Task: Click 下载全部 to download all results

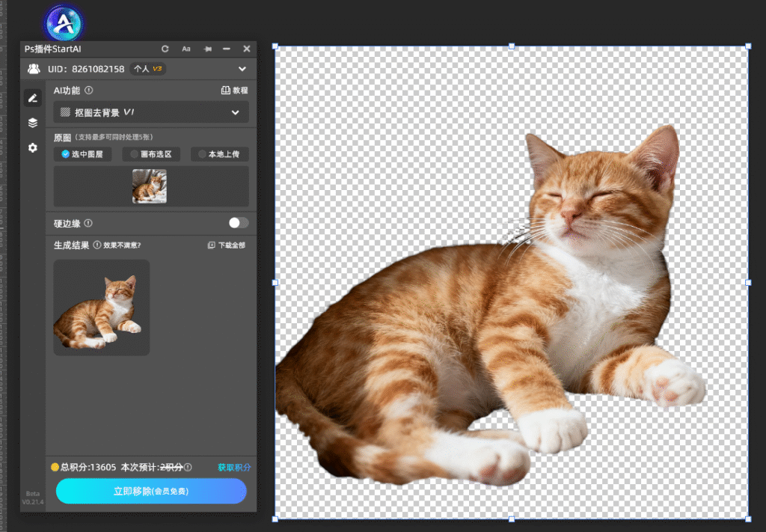Action: click(x=226, y=245)
